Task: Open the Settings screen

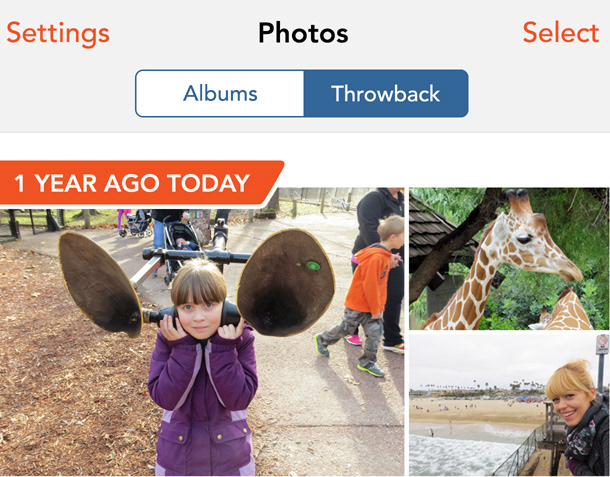Action: (x=58, y=33)
